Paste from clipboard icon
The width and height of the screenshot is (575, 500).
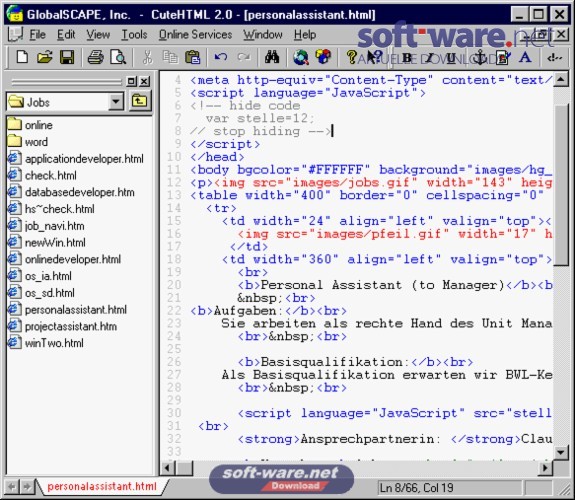[192, 57]
